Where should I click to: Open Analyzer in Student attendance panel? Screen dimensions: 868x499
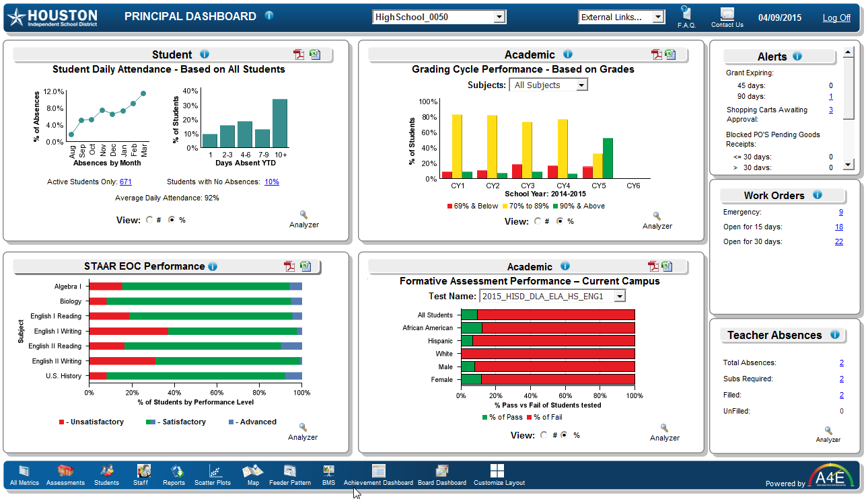[303, 219]
